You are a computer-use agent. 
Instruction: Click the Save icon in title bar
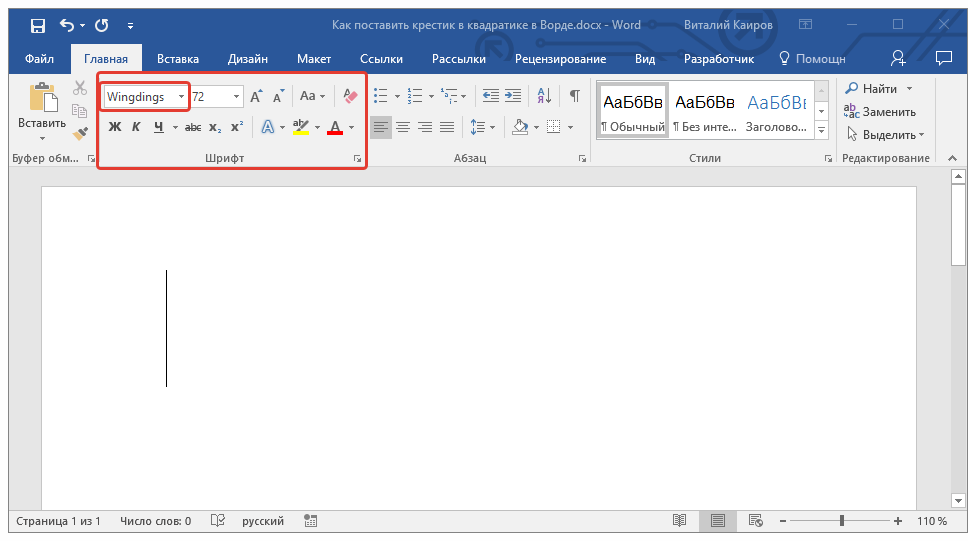pos(37,25)
